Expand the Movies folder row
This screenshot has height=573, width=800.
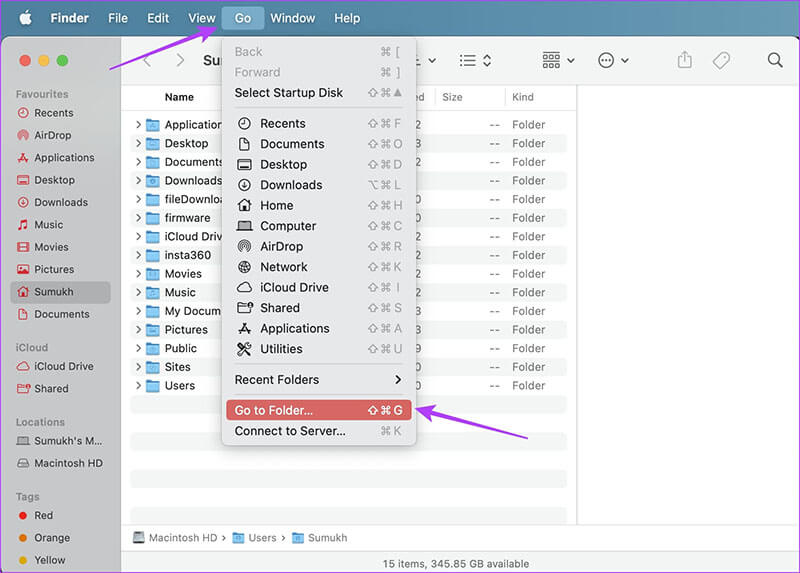pyautogui.click(x=138, y=274)
